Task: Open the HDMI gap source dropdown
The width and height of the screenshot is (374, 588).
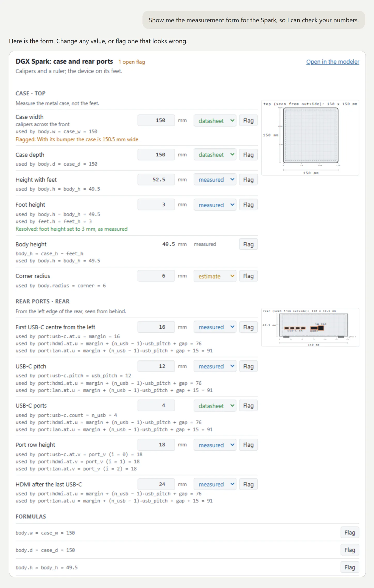Action: 215,484
